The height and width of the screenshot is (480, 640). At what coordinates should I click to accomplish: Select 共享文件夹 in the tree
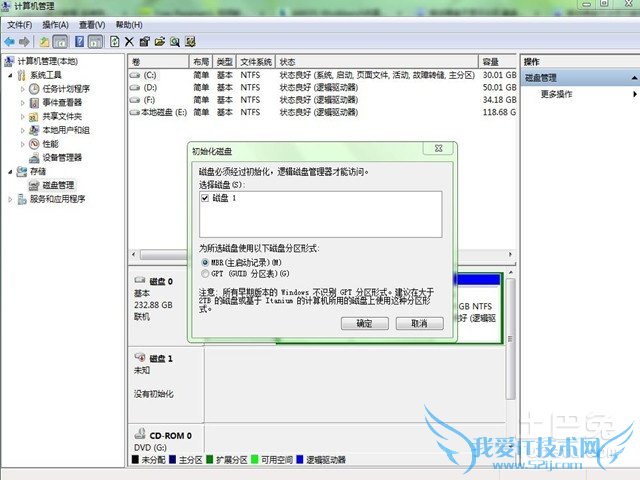click(x=62, y=116)
